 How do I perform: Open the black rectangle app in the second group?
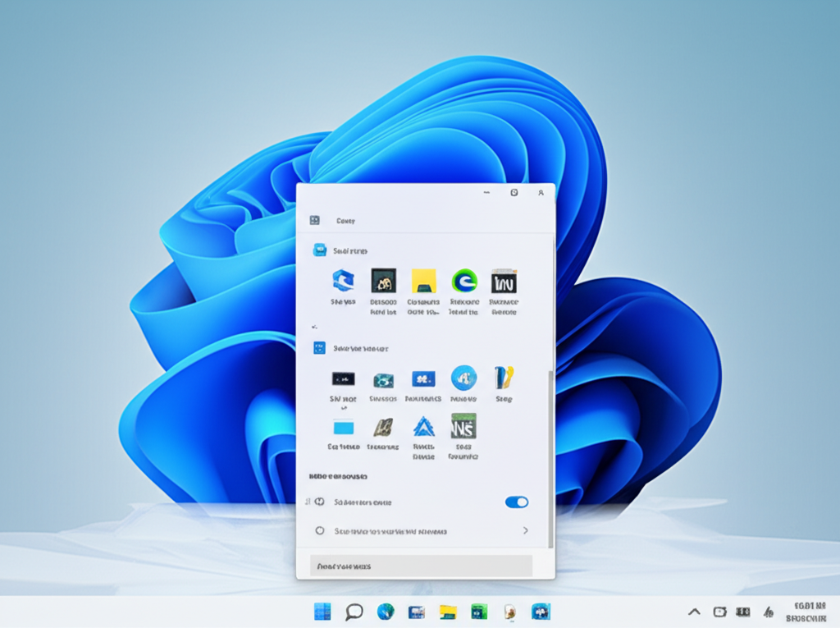[x=343, y=379]
